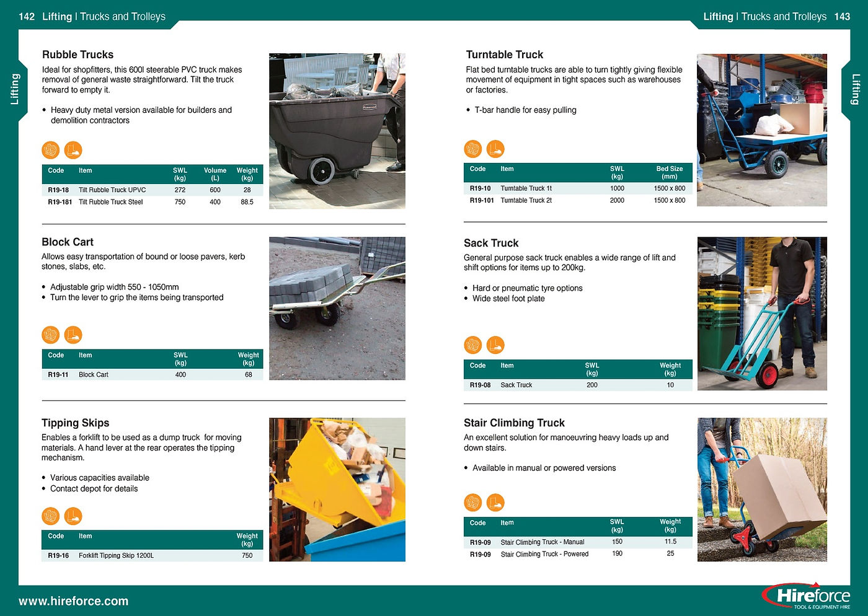Select the safety boot icon in Block Cart section
This screenshot has width=868, height=616.
[x=73, y=335]
